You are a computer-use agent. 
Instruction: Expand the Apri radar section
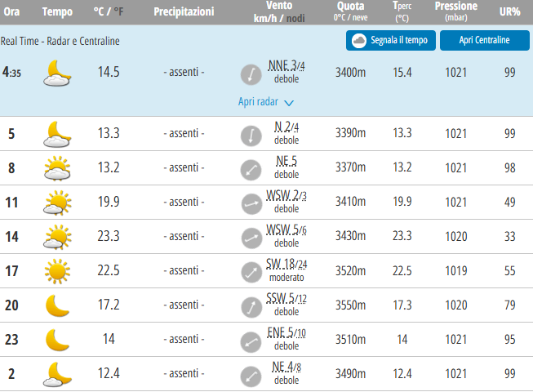(258, 102)
